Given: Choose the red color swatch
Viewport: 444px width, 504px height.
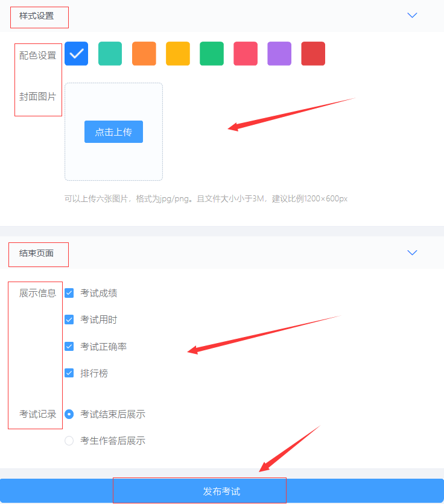Looking at the screenshot, I should click(x=313, y=54).
